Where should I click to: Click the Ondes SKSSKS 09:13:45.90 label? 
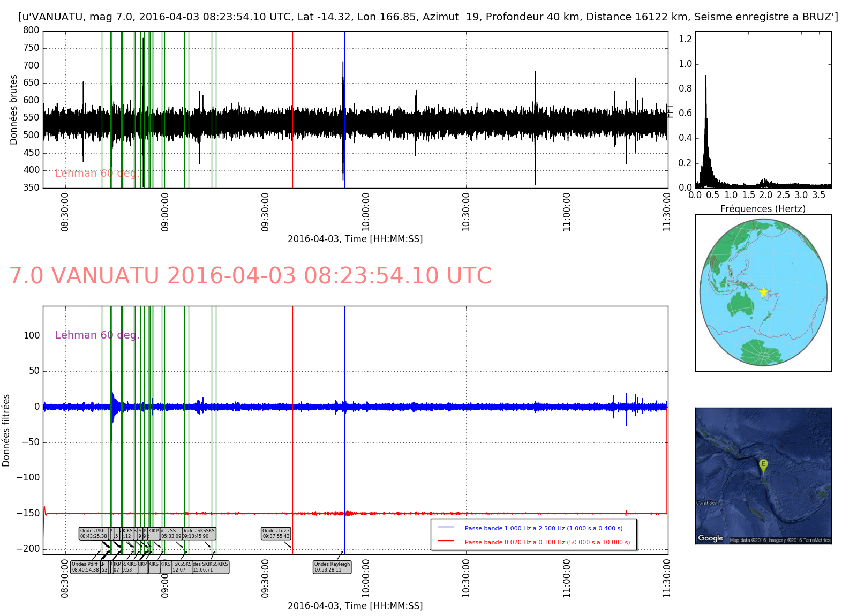coord(199,534)
